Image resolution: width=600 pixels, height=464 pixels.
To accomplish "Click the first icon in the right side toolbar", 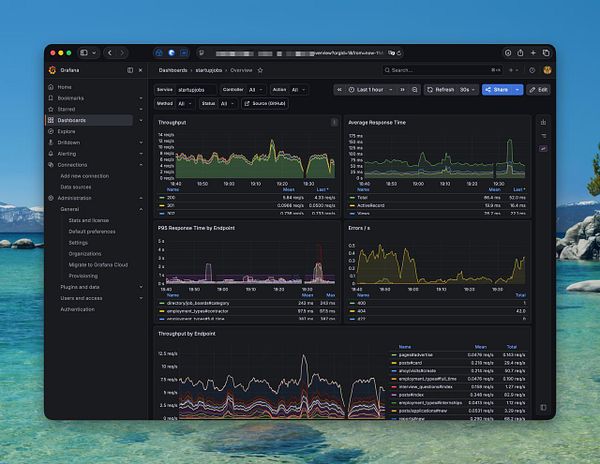I will [x=543, y=122].
